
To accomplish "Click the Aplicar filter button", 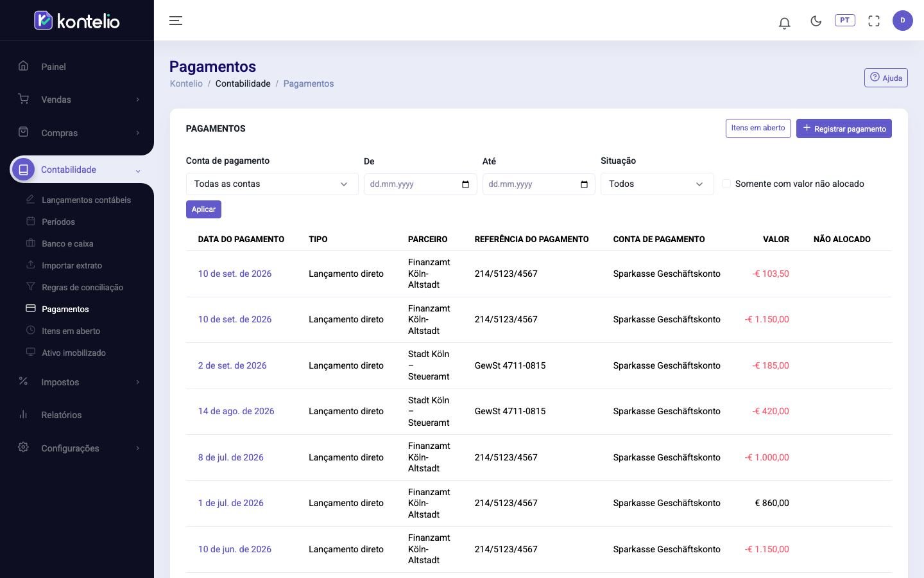I will [203, 209].
